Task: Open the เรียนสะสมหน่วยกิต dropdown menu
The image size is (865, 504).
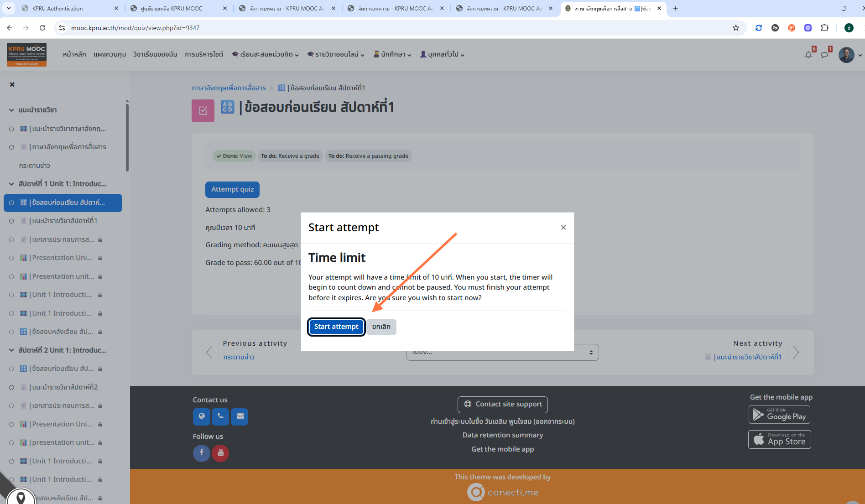Action: (265, 54)
